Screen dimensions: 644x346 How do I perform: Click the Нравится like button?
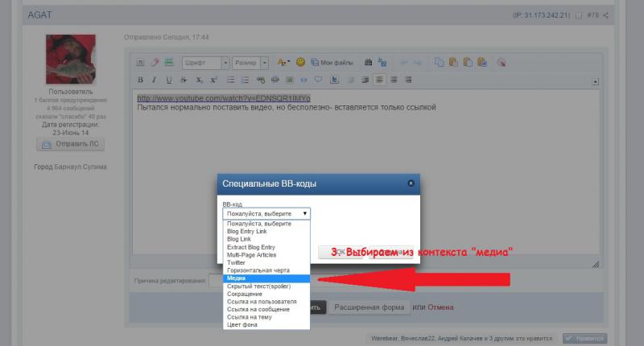pyautogui.click(x=585, y=338)
